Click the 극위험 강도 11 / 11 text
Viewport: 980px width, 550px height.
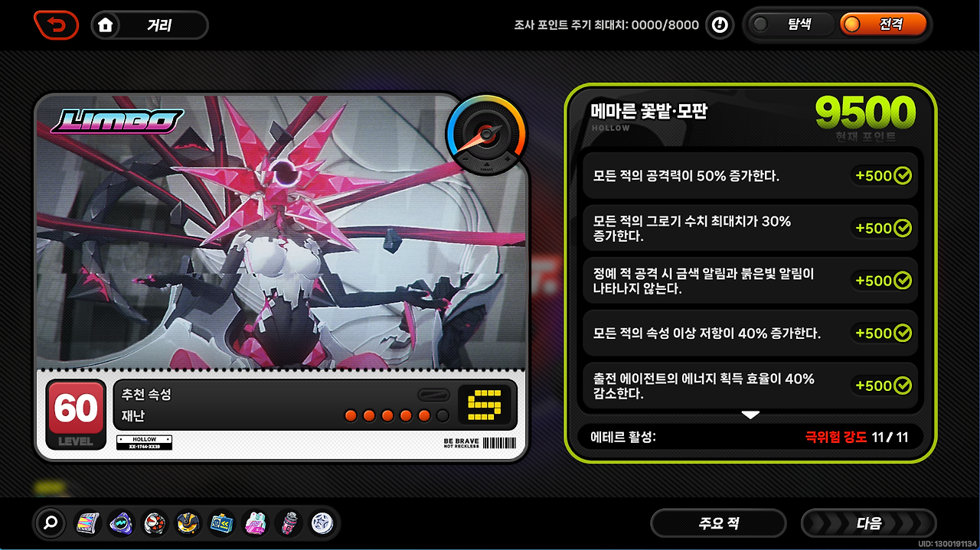tap(856, 438)
